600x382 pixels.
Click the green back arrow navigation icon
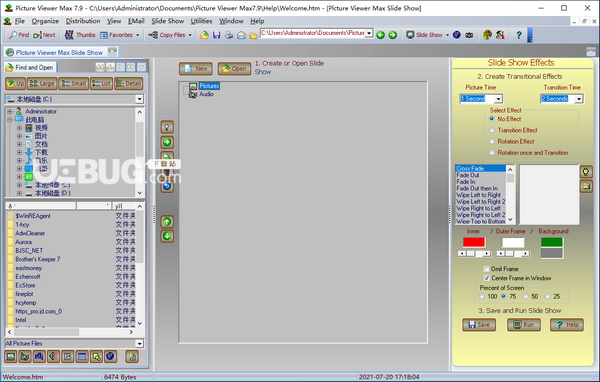click(x=380, y=35)
